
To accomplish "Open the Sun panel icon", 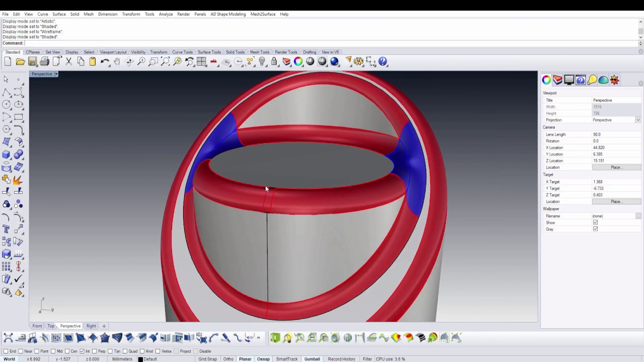I will (x=614, y=80).
